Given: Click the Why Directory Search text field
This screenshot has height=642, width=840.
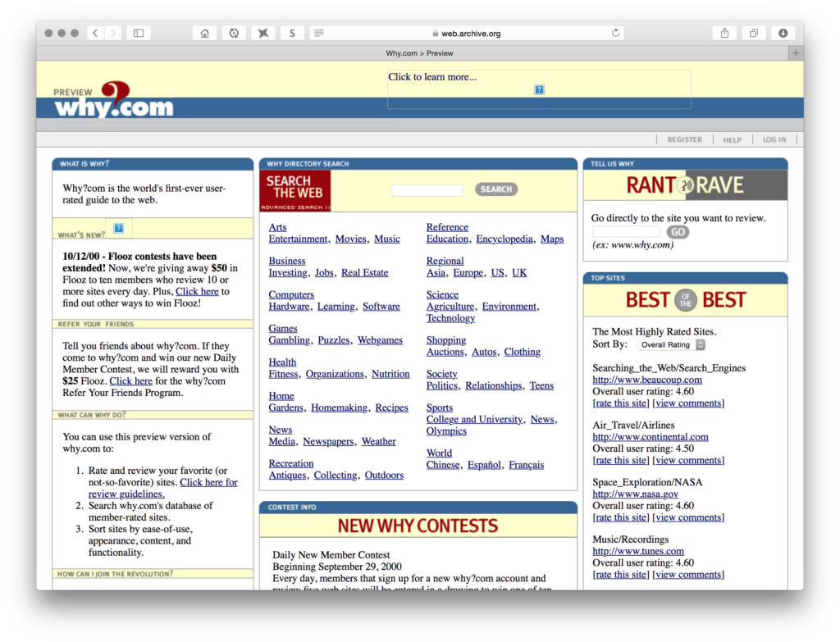Looking at the screenshot, I should 427,190.
